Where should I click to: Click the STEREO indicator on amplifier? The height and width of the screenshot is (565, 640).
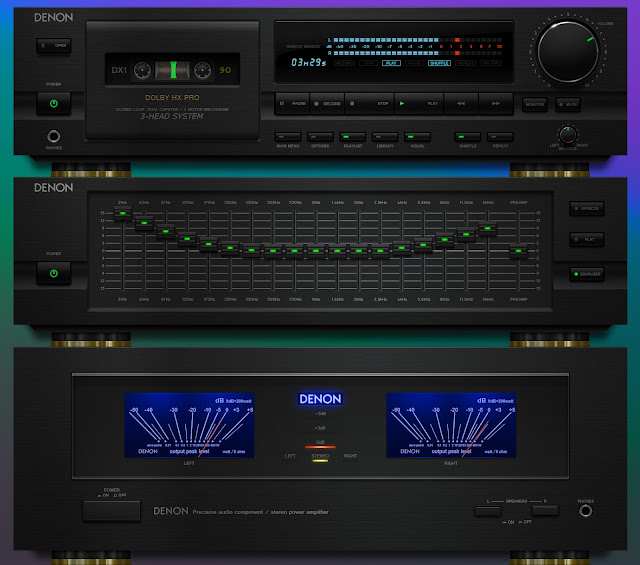coord(320,456)
